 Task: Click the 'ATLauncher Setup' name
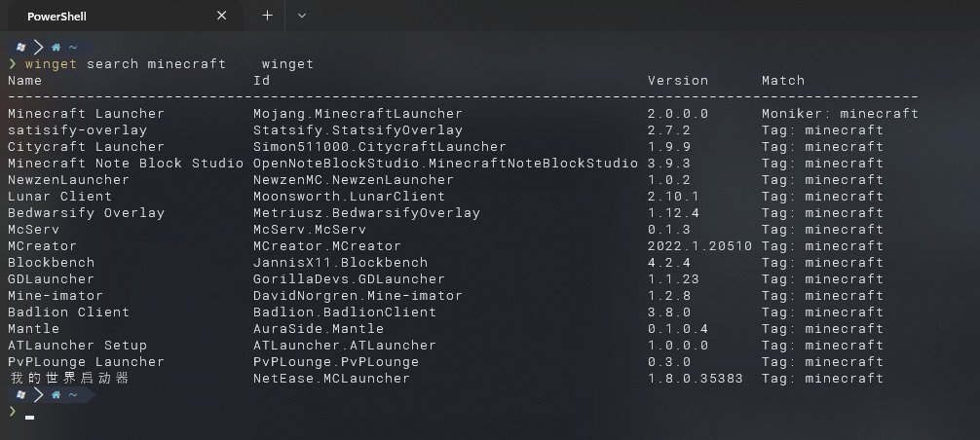[x=78, y=346]
